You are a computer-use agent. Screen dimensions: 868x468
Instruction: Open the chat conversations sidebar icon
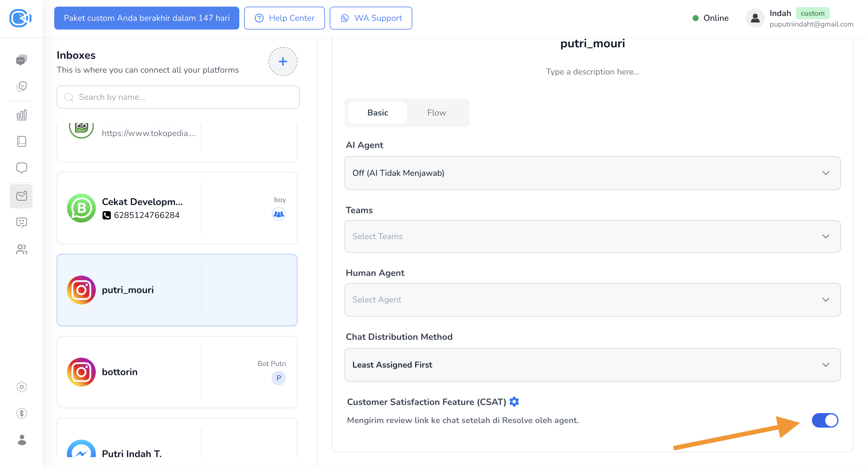(x=22, y=60)
